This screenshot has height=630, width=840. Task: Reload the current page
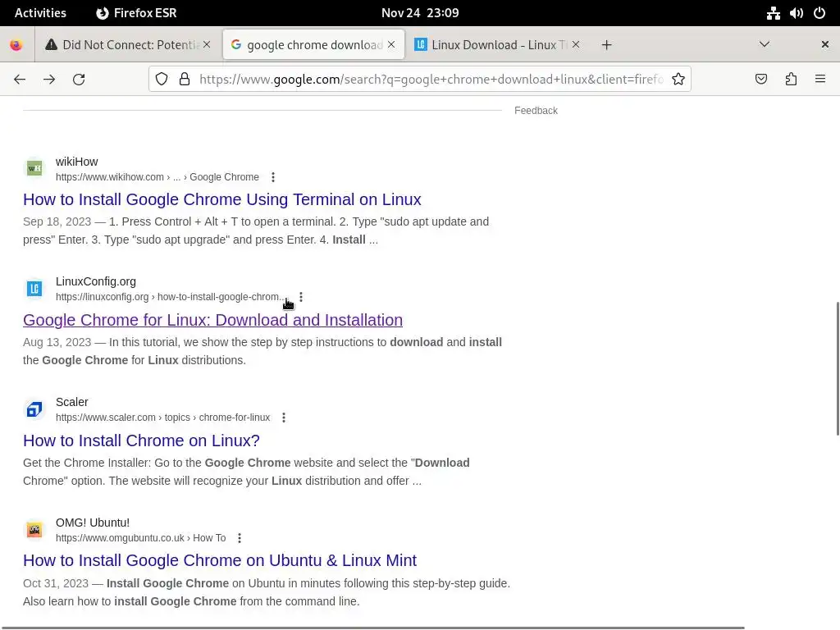pos(79,80)
